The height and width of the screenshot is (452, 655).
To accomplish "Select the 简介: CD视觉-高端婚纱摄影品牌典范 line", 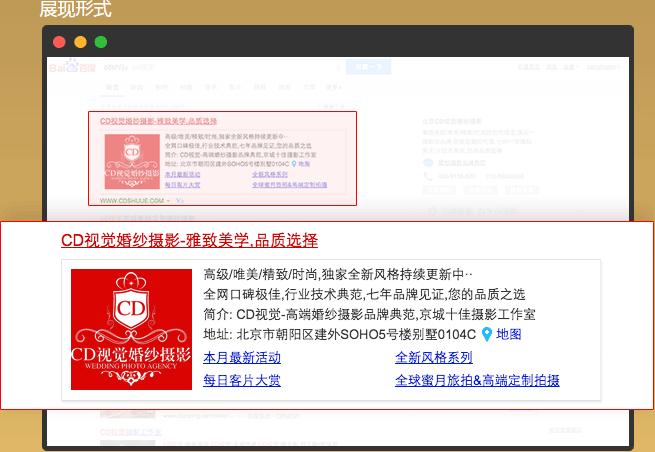I will click(x=369, y=314).
